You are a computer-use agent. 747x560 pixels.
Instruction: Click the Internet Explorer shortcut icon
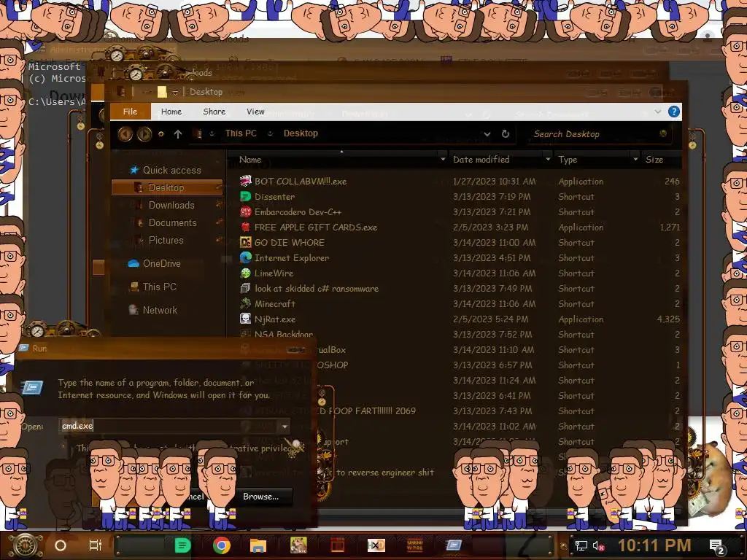(245, 257)
